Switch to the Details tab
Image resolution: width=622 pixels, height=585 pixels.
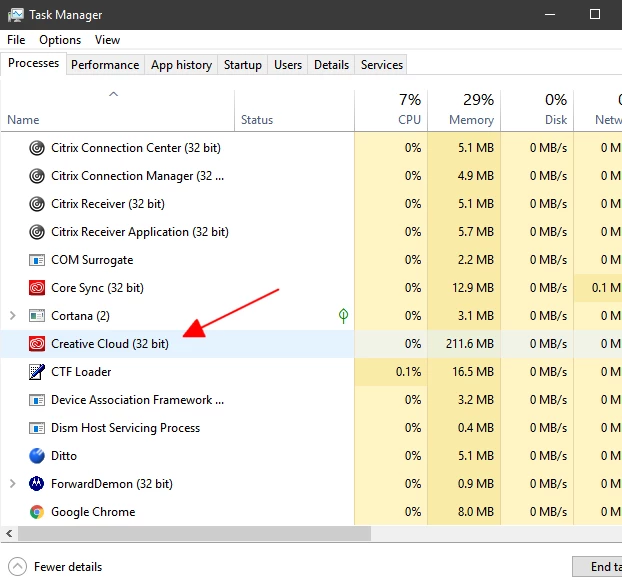click(331, 65)
